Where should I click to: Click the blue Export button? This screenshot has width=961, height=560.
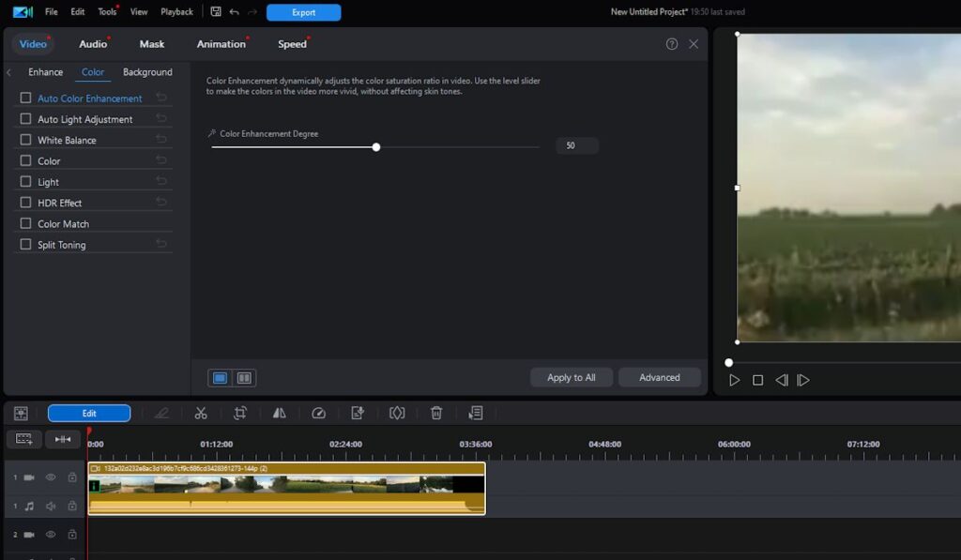303,12
